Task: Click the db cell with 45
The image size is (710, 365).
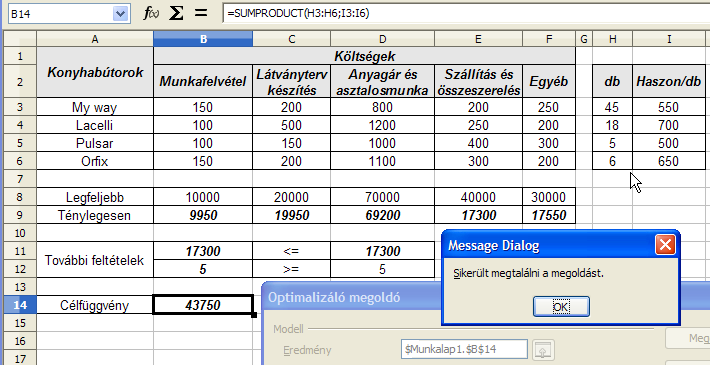Action: (x=613, y=107)
